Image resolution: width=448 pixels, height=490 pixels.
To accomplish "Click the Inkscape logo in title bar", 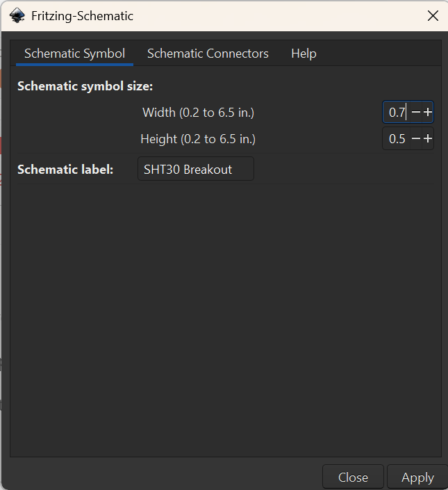I will tap(17, 15).
